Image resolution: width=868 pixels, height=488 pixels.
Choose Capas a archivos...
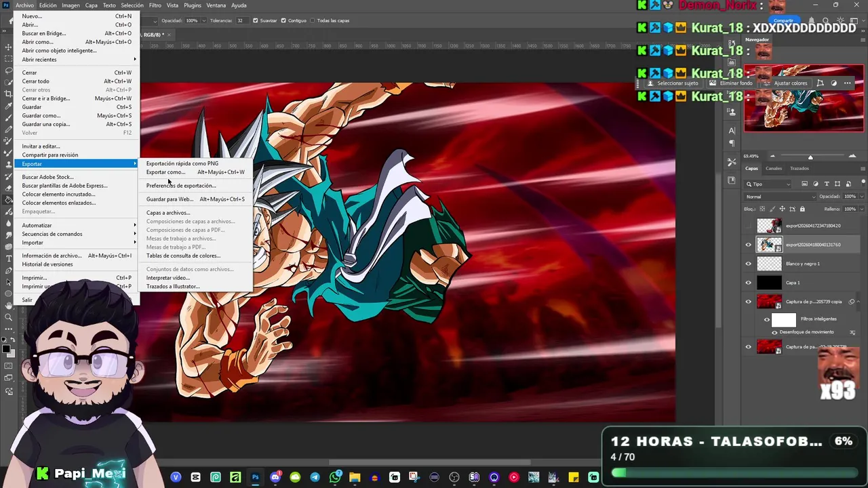tap(195, 213)
